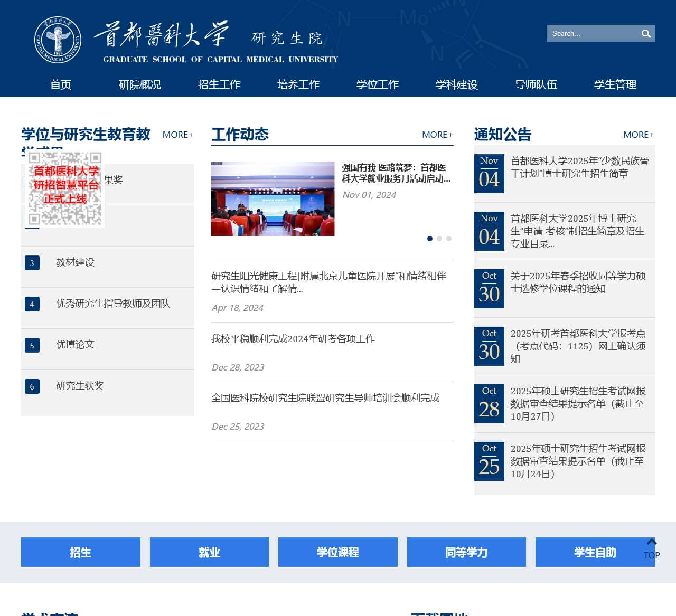This screenshot has width=676, height=616.
Task: Click the 同等学力 button
Action: point(466,552)
